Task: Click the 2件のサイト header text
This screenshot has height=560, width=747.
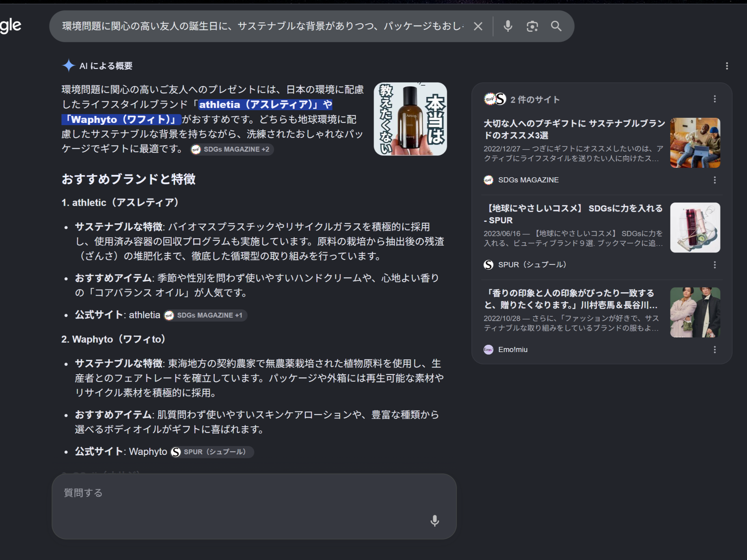Action: [x=535, y=100]
